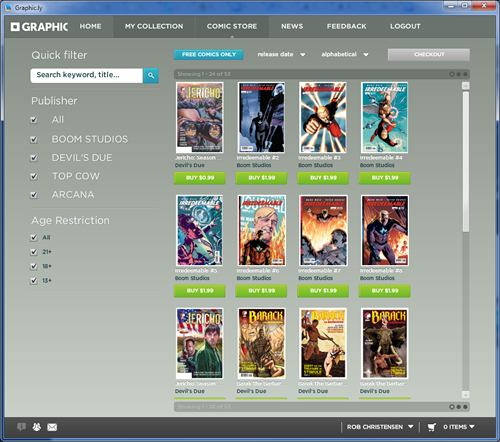Open the feedback speech bubble icon
The height and width of the screenshot is (442, 500).
(22, 427)
